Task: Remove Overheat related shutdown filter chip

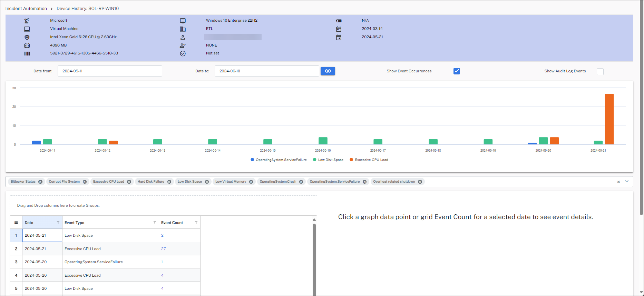Action: (420, 182)
